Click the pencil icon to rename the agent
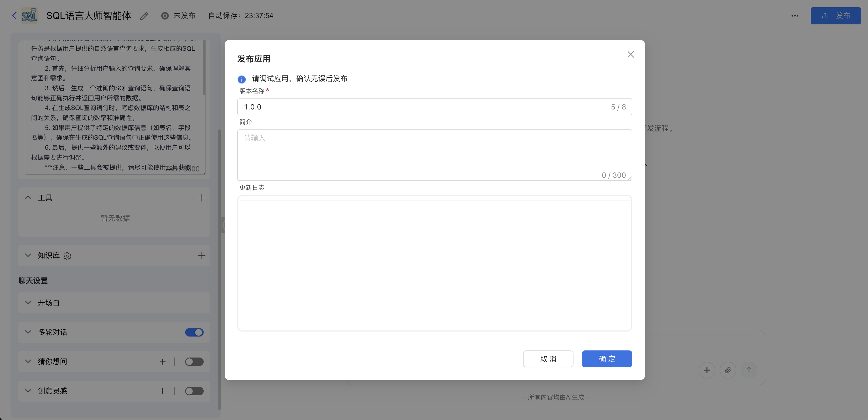This screenshot has height=420, width=868. click(144, 15)
